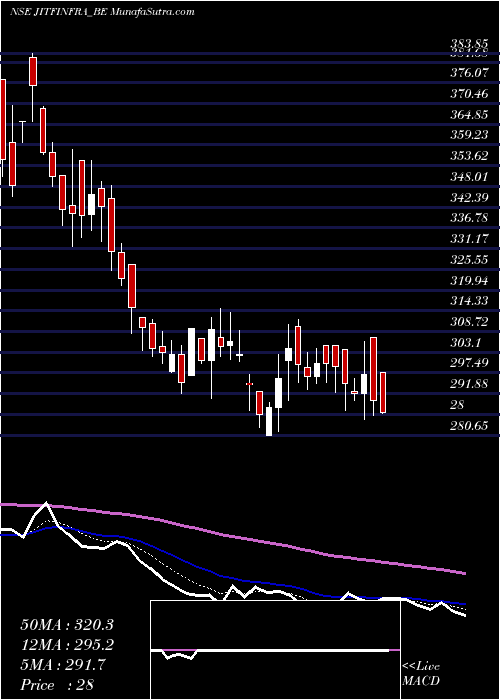Image resolution: width=500 pixels, height=700 pixels.
Task: Click the 359.23 price level label
Action: point(469,135)
